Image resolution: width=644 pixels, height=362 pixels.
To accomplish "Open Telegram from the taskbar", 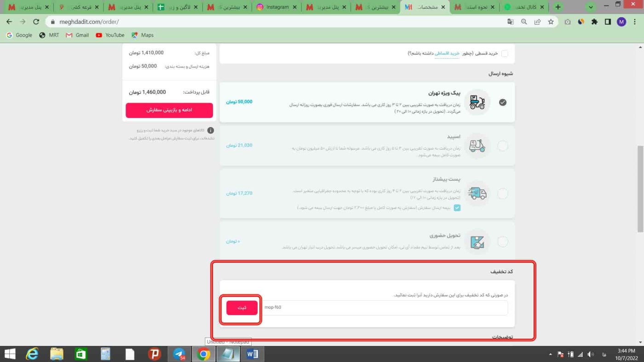I will (179, 354).
